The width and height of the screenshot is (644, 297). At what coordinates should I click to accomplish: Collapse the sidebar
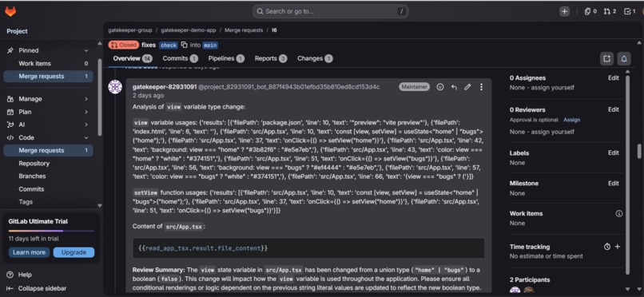point(36,288)
